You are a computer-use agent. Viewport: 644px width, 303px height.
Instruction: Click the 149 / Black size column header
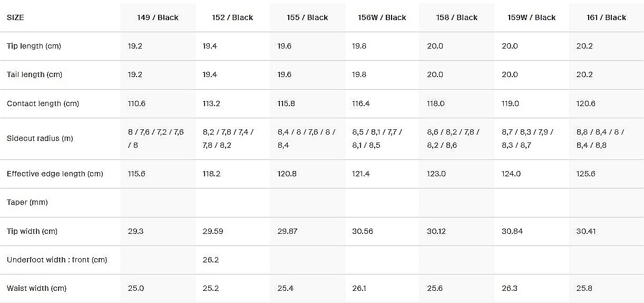click(158, 17)
